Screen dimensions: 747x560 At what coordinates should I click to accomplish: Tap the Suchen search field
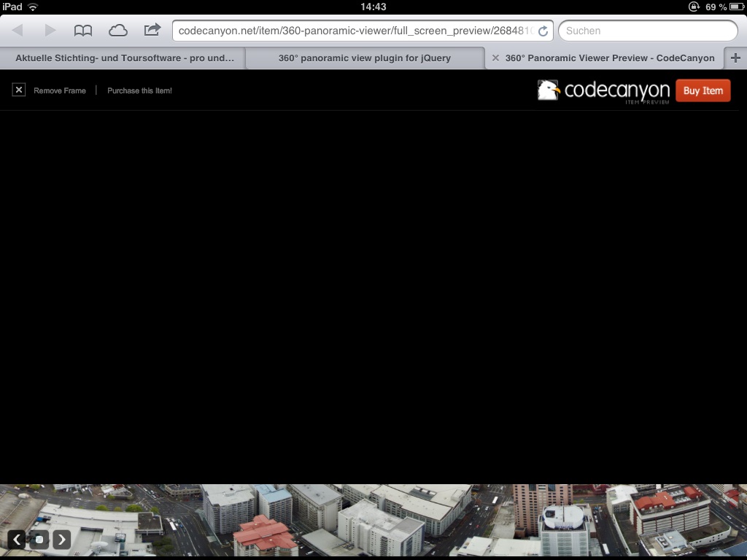click(x=648, y=31)
